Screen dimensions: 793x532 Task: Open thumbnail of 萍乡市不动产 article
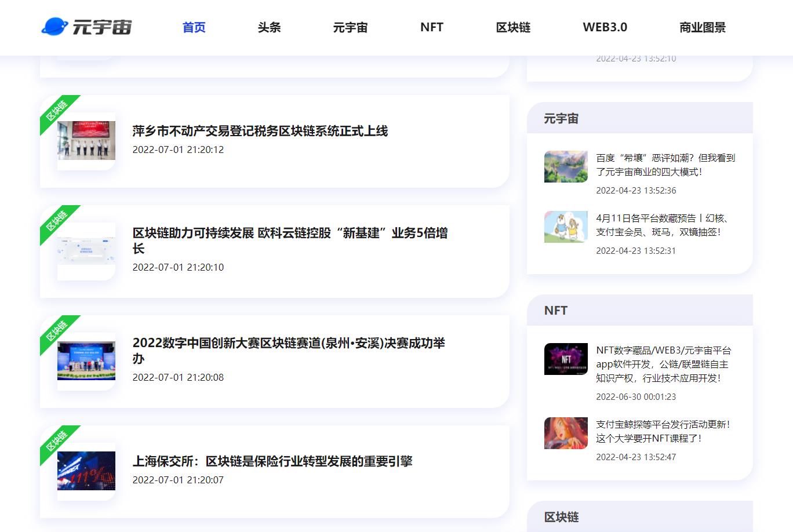point(86,140)
